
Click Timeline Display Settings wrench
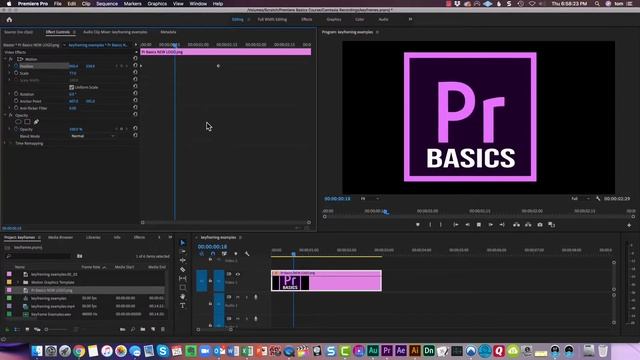[x=247, y=253]
